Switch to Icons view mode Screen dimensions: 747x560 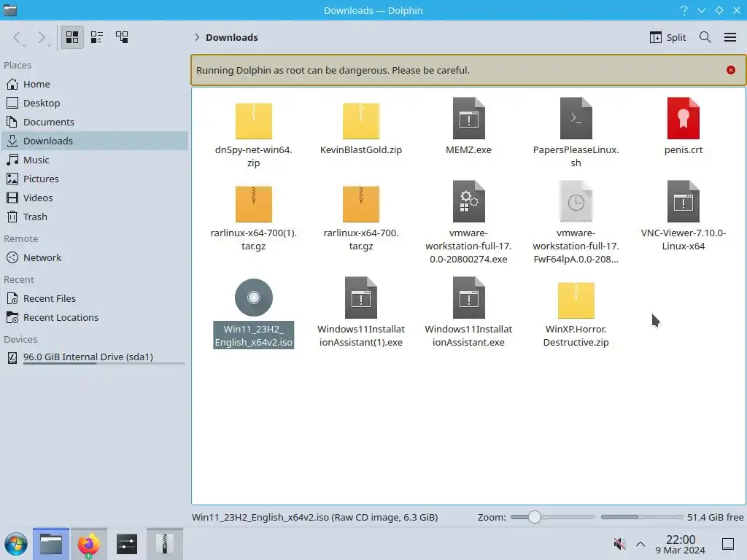pos(72,37)
